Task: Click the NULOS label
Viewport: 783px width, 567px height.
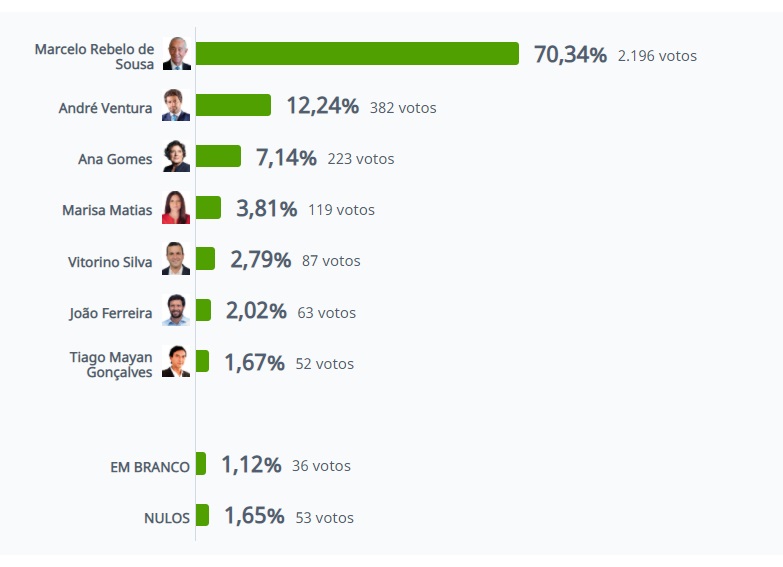Action: tap(167, 518)
